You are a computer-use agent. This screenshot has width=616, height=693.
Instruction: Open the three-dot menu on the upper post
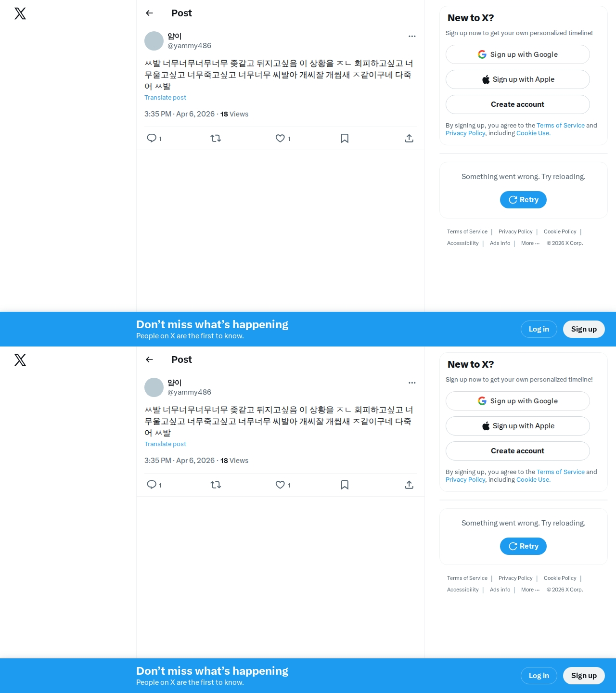[412, 36]
